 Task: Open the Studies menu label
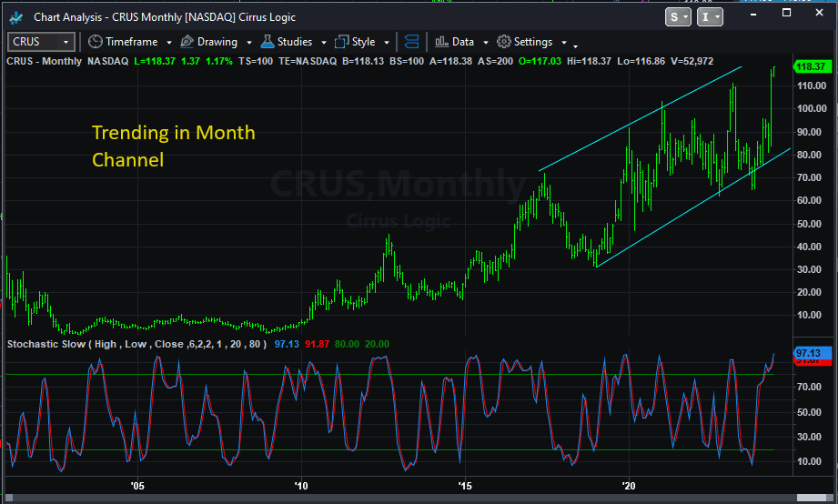(295, 42)
